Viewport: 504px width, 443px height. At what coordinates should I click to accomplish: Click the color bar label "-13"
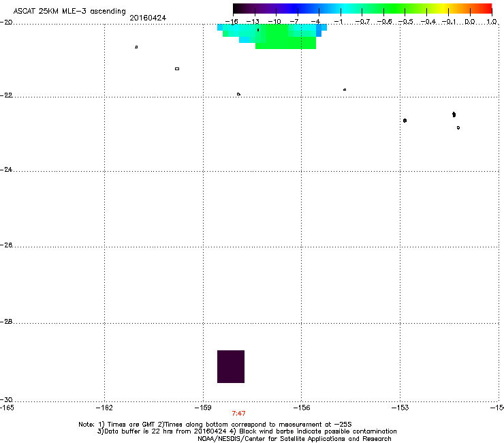click(x=253, y=22)
